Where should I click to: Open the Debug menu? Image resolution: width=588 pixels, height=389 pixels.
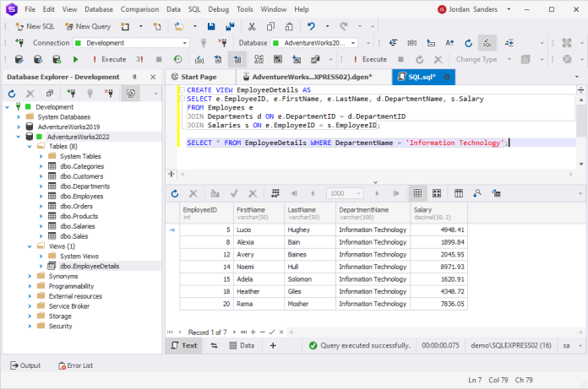point(218,9)
